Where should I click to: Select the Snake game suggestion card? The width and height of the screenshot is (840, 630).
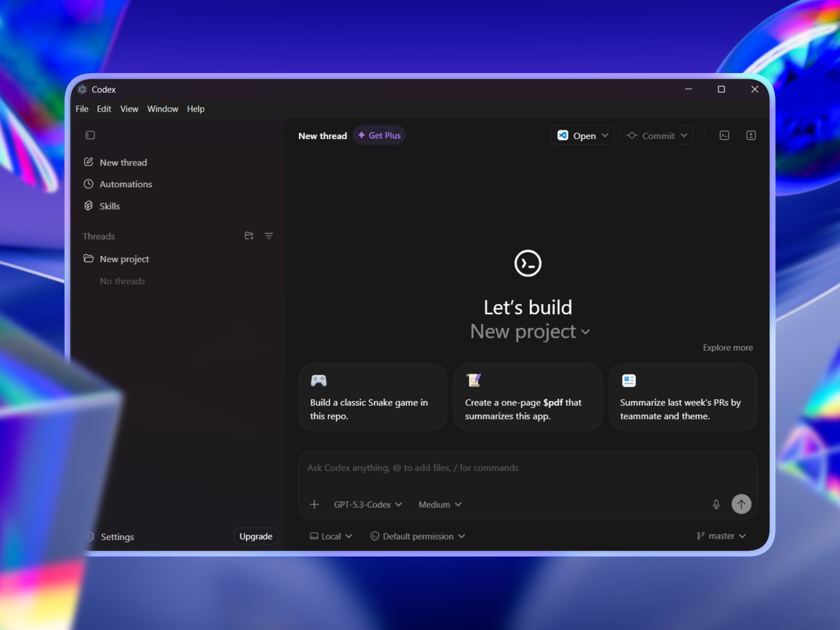point(372,397)
